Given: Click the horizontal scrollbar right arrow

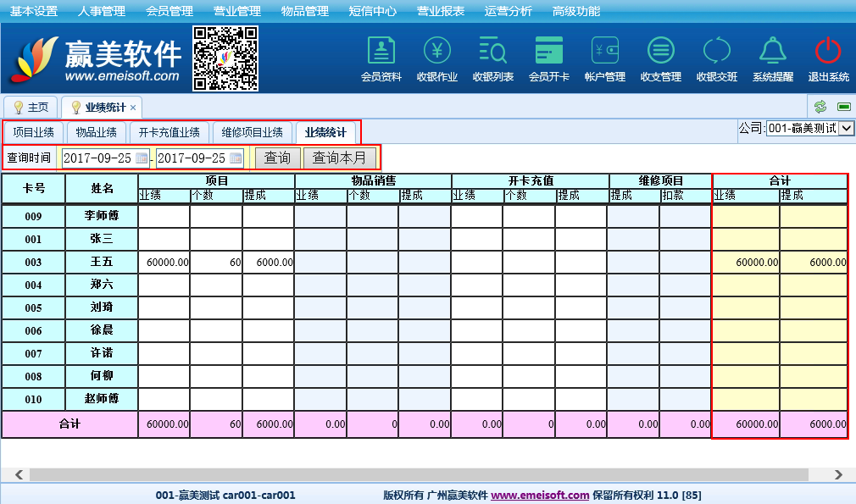Looking at the screenshot, I should (839, 474).
